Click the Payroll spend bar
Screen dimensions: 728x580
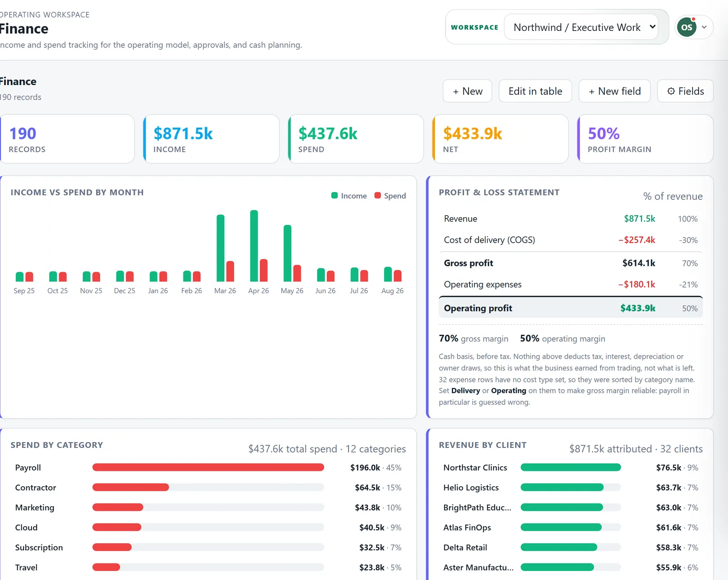[x=208, y=468]
